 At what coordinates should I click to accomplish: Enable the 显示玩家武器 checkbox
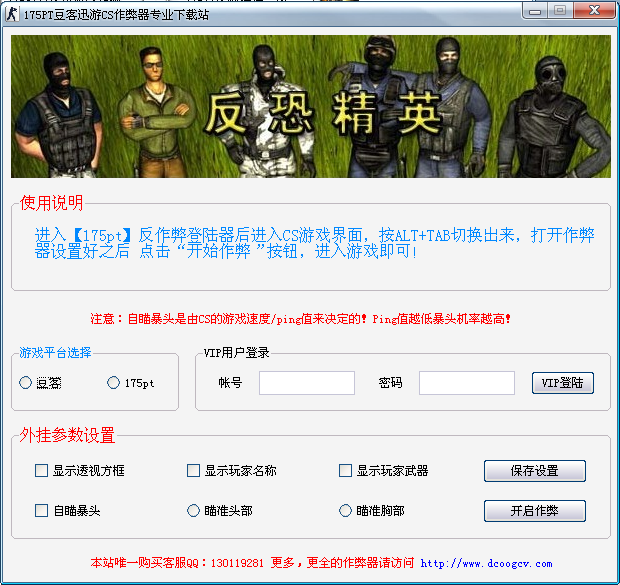[346, 471]
